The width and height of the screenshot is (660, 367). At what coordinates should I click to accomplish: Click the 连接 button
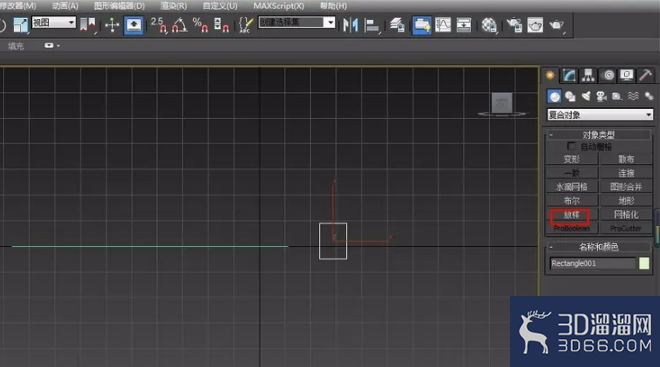(x=626, y=173)
